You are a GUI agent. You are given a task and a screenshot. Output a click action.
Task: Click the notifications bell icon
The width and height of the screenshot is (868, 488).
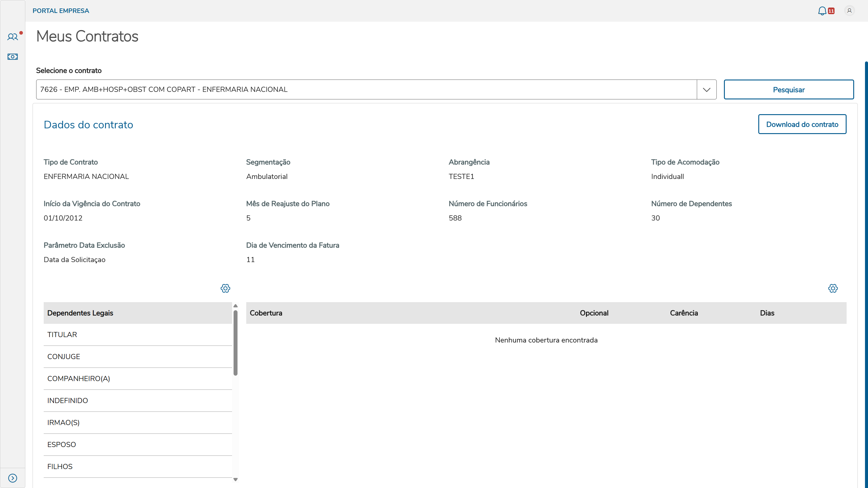click(x=822, y=11)
